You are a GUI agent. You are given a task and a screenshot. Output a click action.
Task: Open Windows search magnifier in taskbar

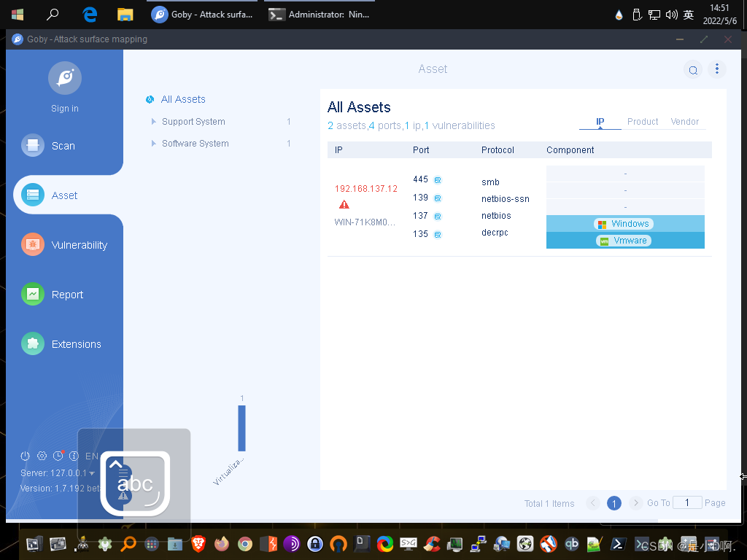(x=53, y=15)
